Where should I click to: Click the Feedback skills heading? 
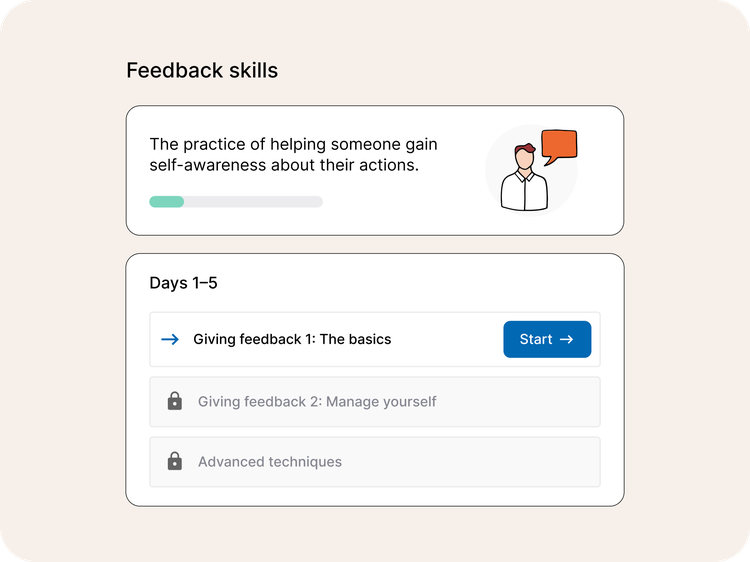pyautogui.click(x=202, y=71)
